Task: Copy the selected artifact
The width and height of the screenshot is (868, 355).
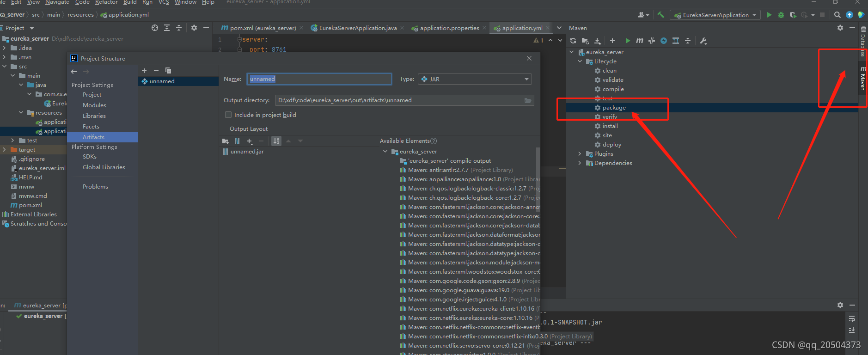Action: 168,71
